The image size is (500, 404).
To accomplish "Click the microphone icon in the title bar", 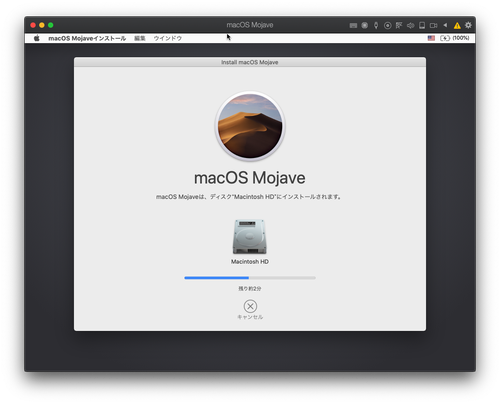I will (x=376, y=25).
